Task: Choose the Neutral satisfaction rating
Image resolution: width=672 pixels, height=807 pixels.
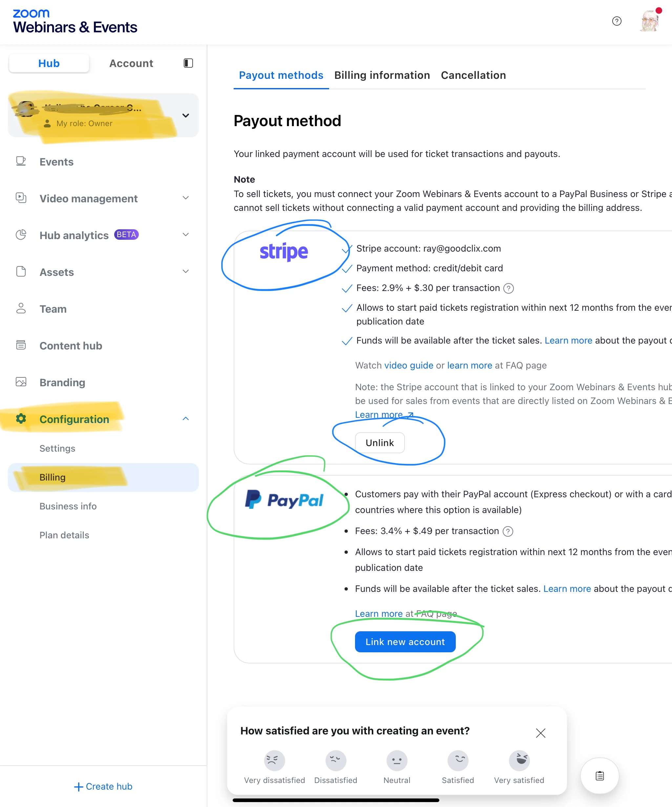Action: [x=397, y=760]
